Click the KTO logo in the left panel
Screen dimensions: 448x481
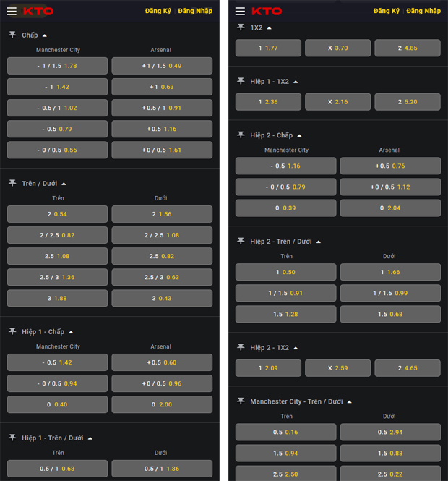click(38, 11)
